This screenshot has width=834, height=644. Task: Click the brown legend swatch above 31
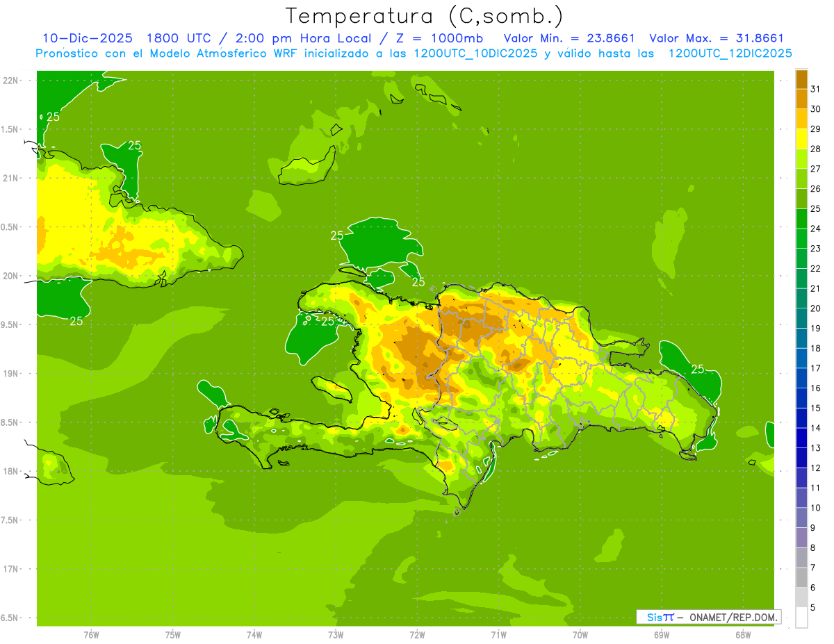(x=801, y=79)
